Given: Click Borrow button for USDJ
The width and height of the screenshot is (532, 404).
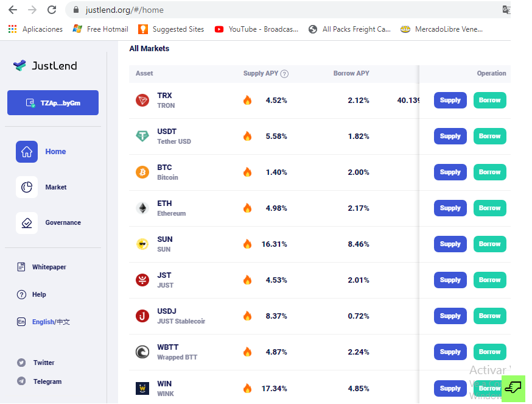Looking at the screenshot, I should pos(489,316).
